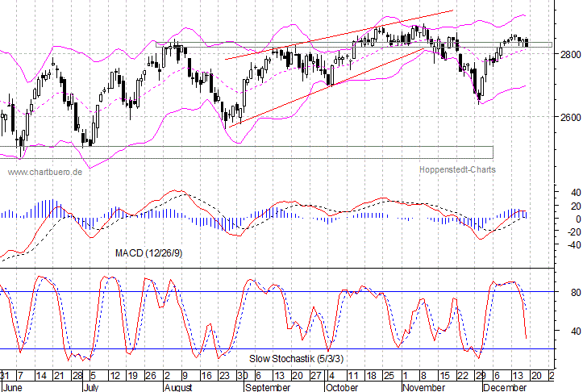The height and width of the screenshot is (392, 583).
Task: Select the December month label
Action: [505, 387]
